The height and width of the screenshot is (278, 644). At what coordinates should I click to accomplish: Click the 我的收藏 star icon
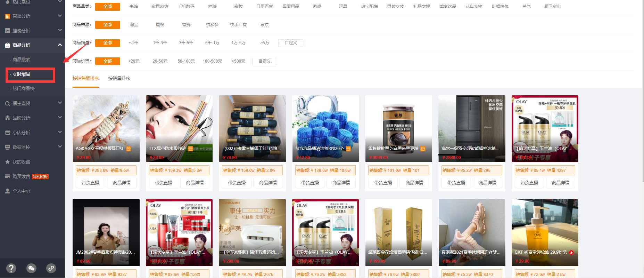(7, 162)
